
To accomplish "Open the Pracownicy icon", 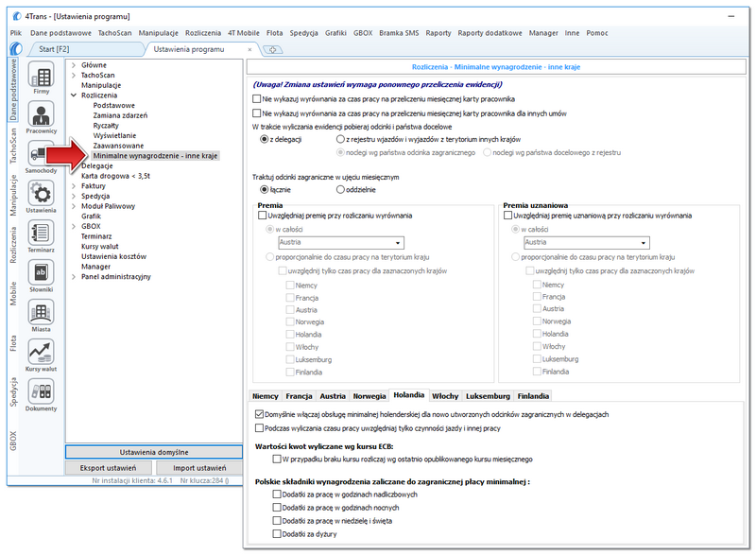I will point(41,114).
